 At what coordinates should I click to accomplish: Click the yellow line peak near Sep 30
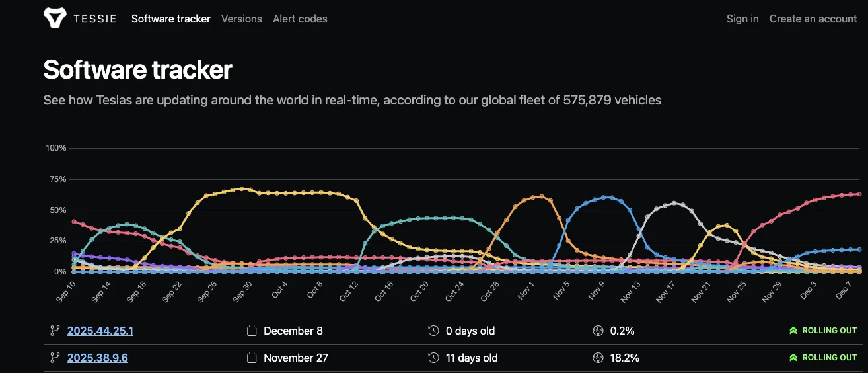tap(242, 188)
